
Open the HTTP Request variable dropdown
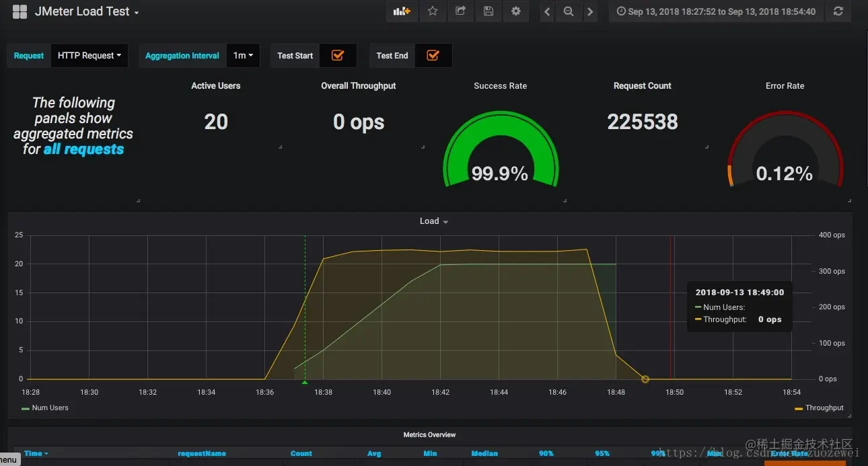pos(89,56)
